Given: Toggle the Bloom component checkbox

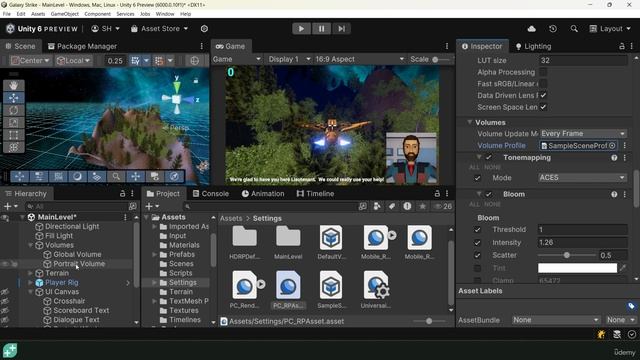Looking at the screenshot, I should 489,194.
